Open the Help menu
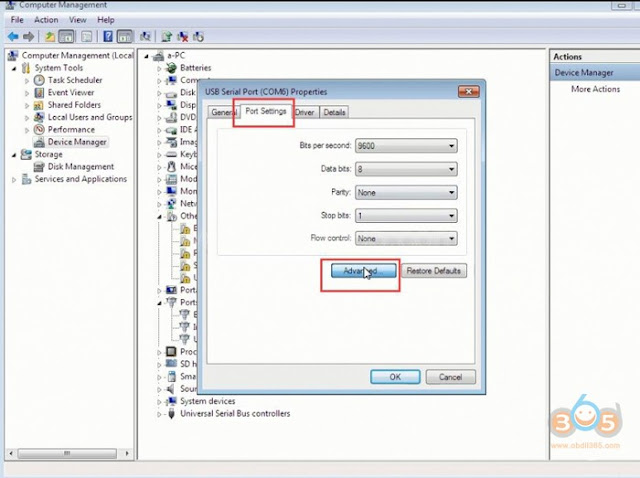 [106, 20]
